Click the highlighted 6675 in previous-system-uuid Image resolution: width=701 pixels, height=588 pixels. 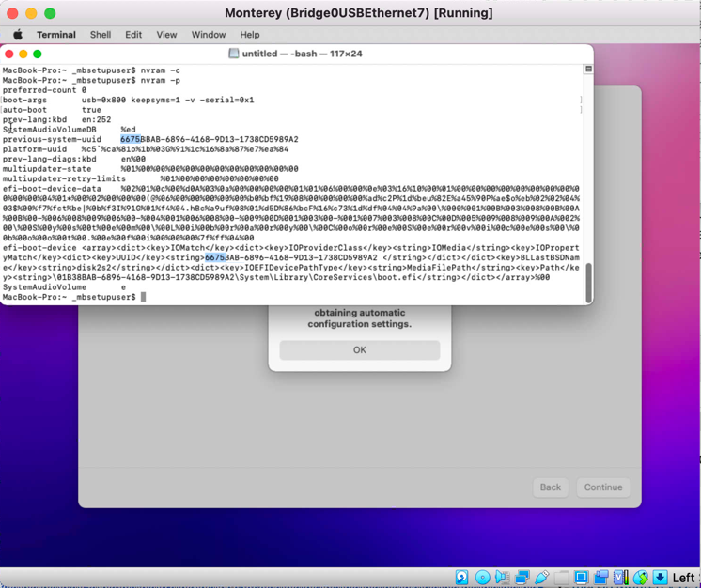[130, 139]
